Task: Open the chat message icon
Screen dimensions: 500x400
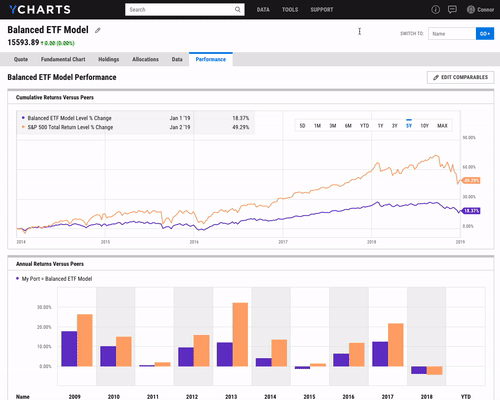Action: tap(452, 9)
